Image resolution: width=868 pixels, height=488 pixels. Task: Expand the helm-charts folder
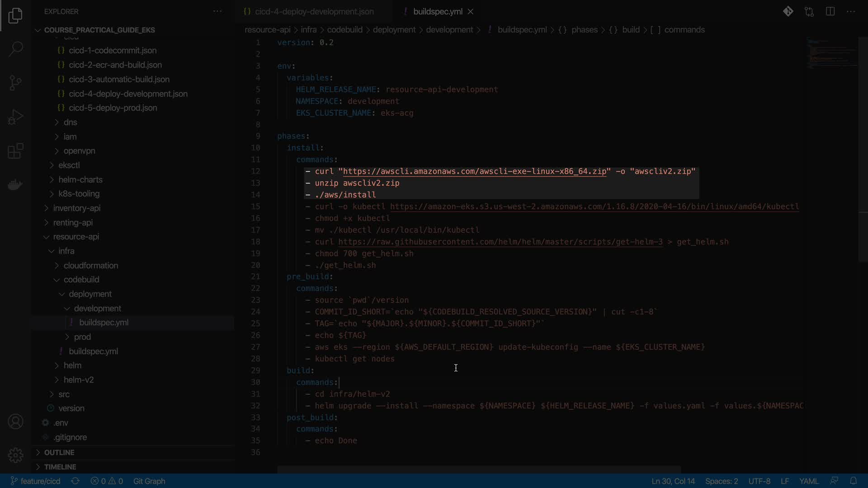tap(80, 179)
